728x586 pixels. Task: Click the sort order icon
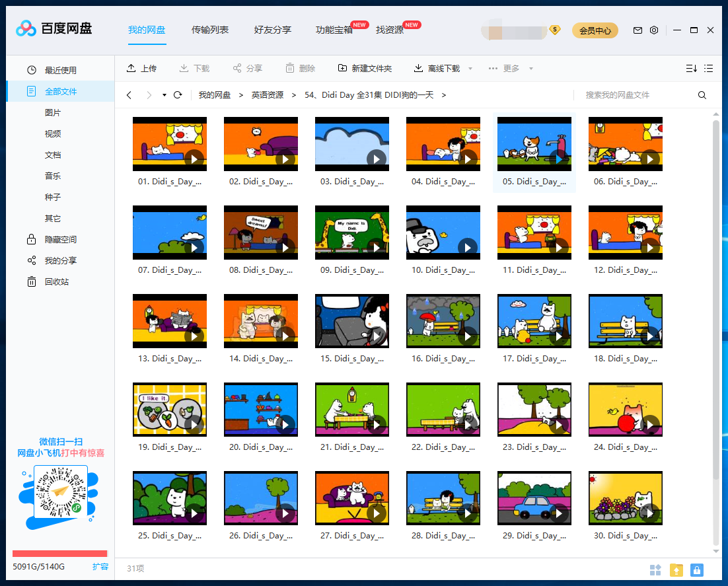(x=691, y=69)
